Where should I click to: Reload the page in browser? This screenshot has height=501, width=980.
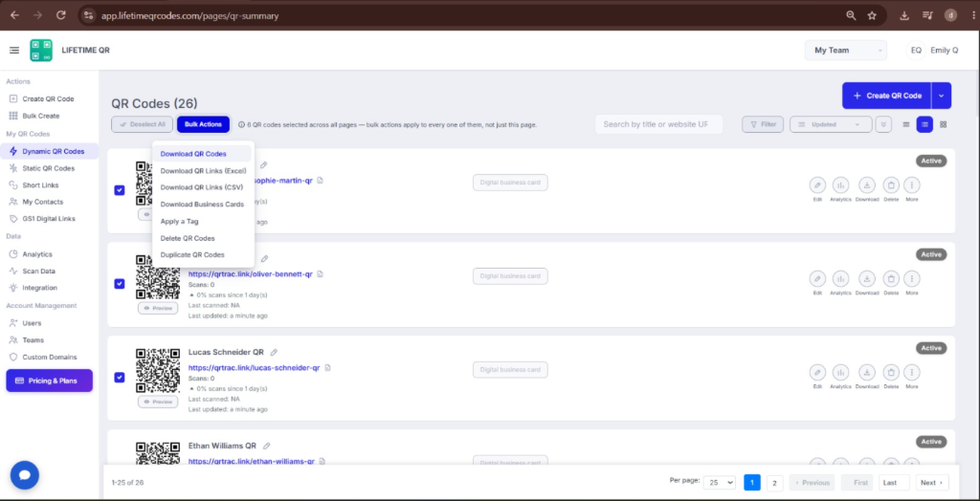pos(60,15)
